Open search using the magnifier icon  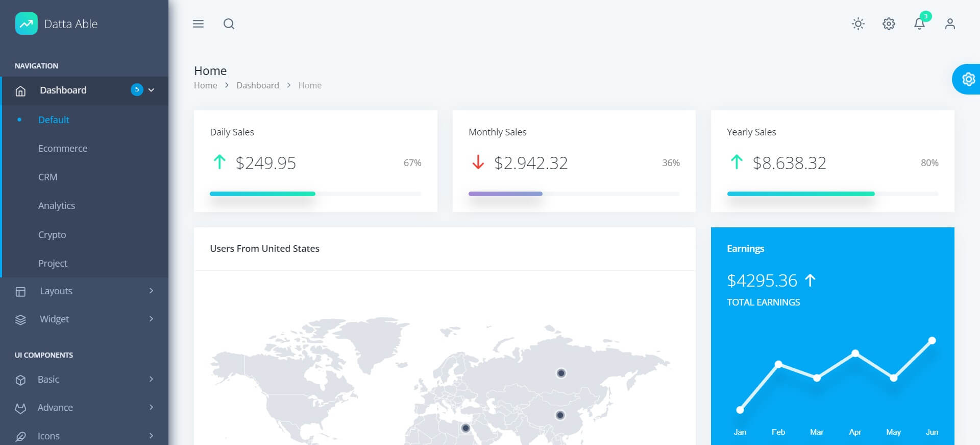229,24
